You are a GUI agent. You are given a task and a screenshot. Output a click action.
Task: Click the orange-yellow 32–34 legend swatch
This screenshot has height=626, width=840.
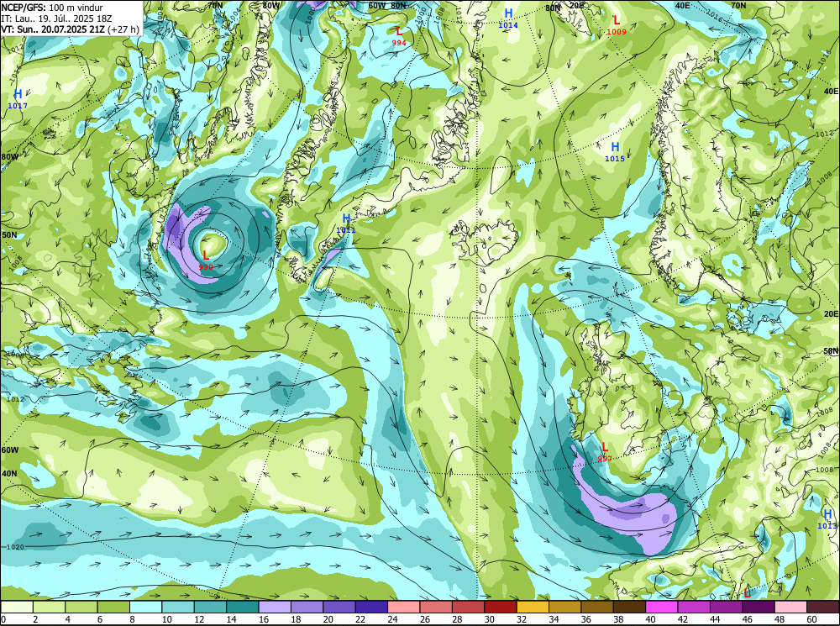pyautogui.click(x=533, y=607)
